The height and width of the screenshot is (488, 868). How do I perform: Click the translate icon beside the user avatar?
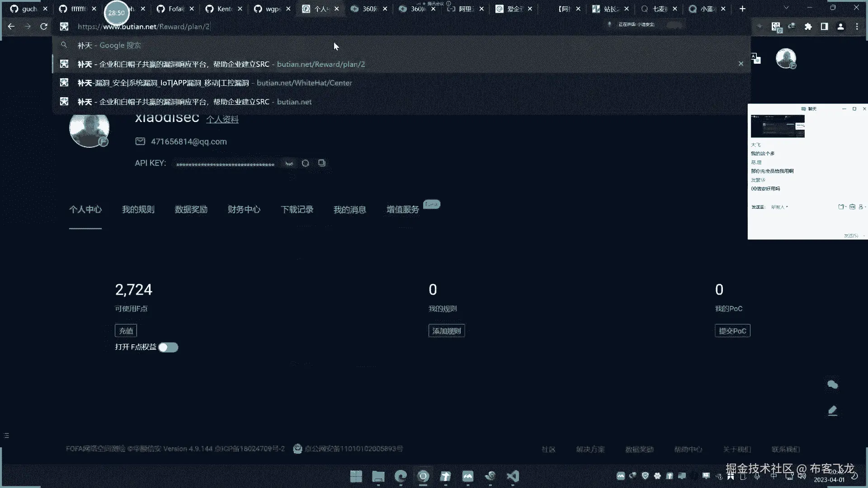coord(756,58)
